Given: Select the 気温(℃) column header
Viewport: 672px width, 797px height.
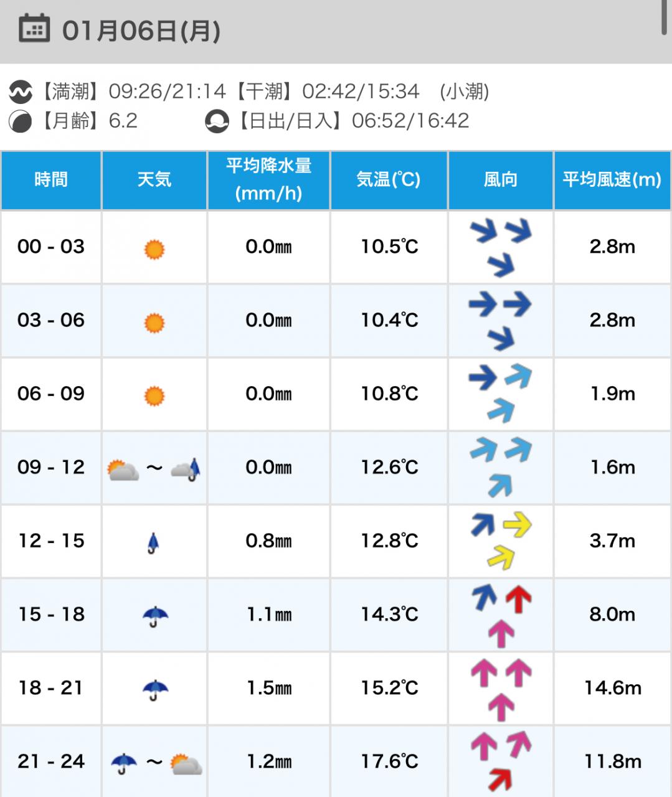Looking at the screenshot, I should point(389,180).
